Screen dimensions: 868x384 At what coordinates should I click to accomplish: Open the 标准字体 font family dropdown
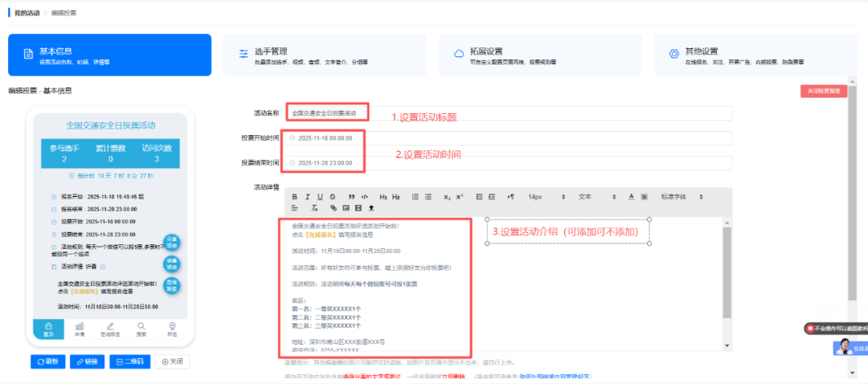tap(682, 197)
